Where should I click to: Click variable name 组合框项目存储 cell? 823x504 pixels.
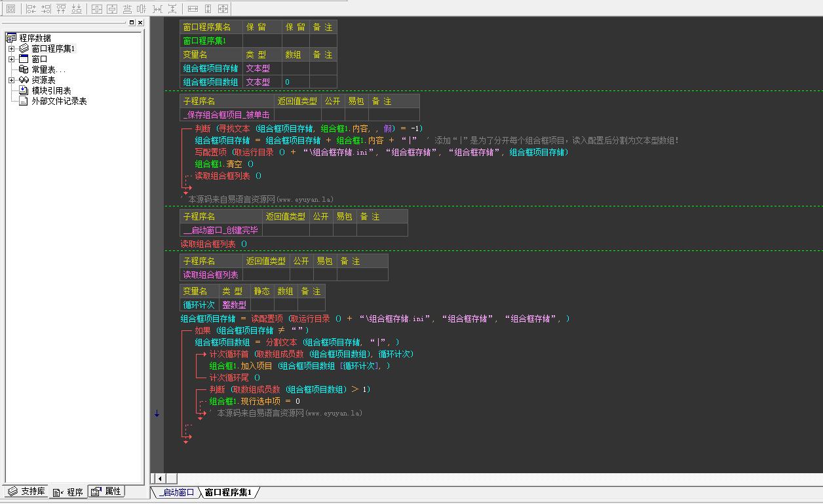click(211, 68)
